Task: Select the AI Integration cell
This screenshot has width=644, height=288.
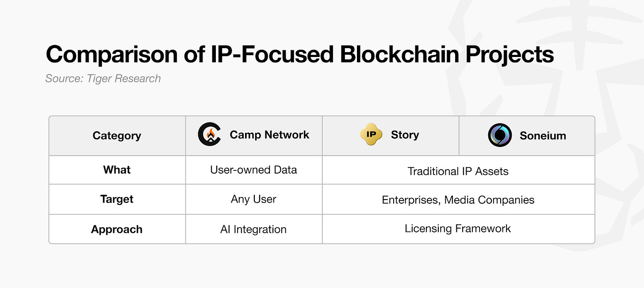Action: tap(253, 229)
